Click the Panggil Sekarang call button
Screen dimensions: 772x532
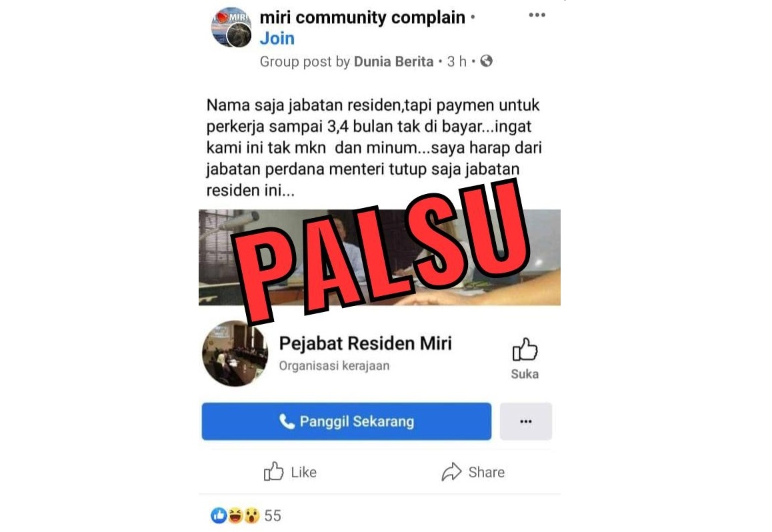pos(347,421)
